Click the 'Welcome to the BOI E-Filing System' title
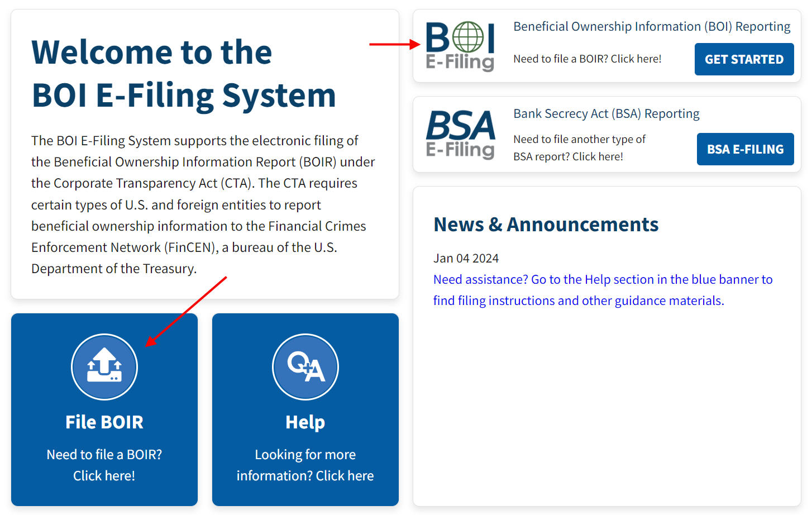This screenshot has height=515, width=812. click(x=184, y=74)
